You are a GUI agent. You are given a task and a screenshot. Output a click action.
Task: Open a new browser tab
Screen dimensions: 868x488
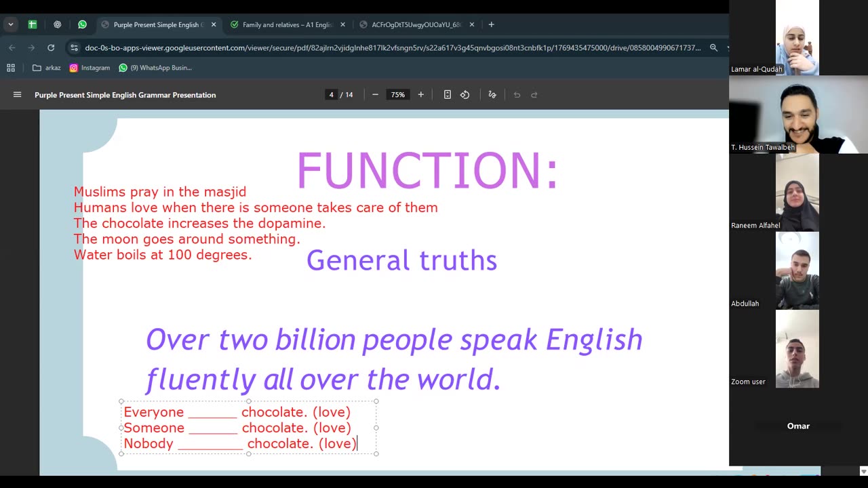click(491, 24)
